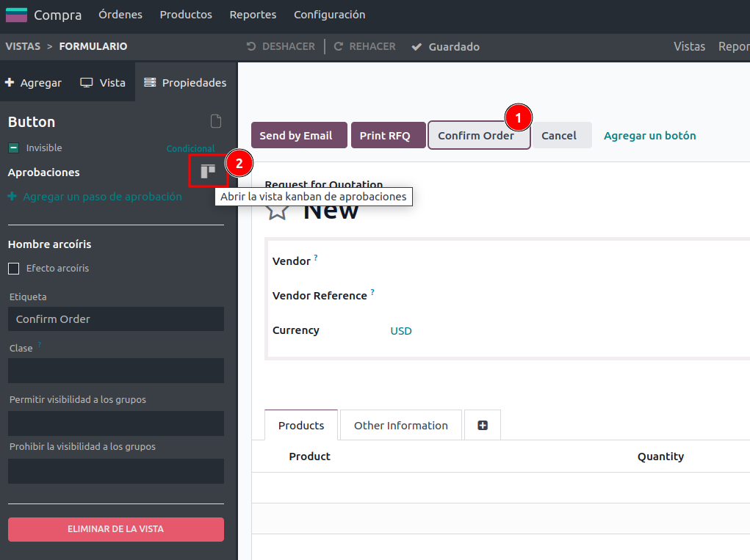
Task: Click Agregar un botón link
Action: (x=649, y=136)
